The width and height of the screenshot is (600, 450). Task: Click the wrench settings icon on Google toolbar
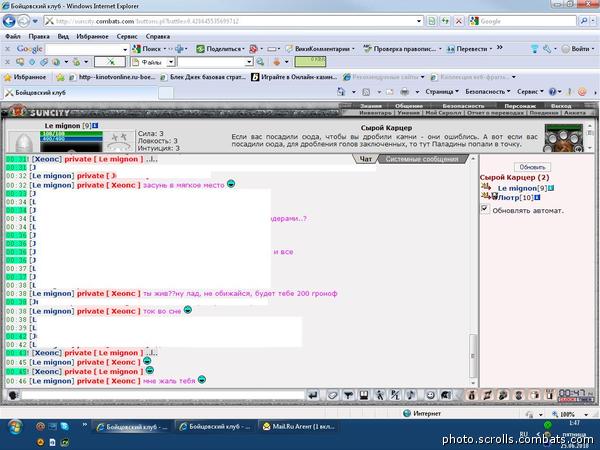[x=547, y=49]
